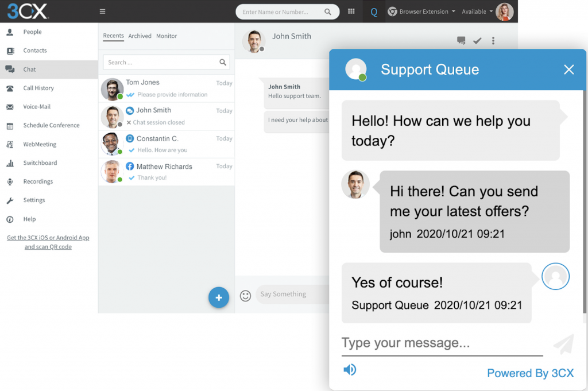The height and width of the screenshot is (391, 588).
Task: Open the Available status dropdown
Action: coord(477,11)
